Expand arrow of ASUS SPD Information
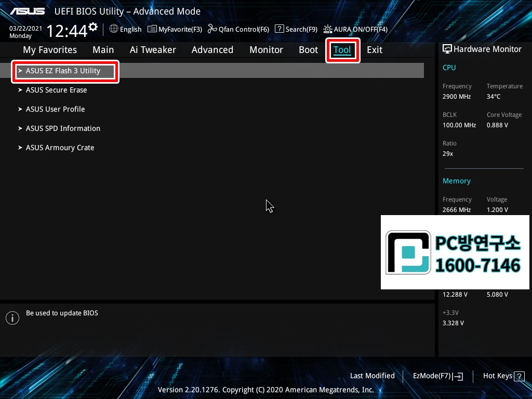Viewport: 532px width, 399px height. point(20,128)
